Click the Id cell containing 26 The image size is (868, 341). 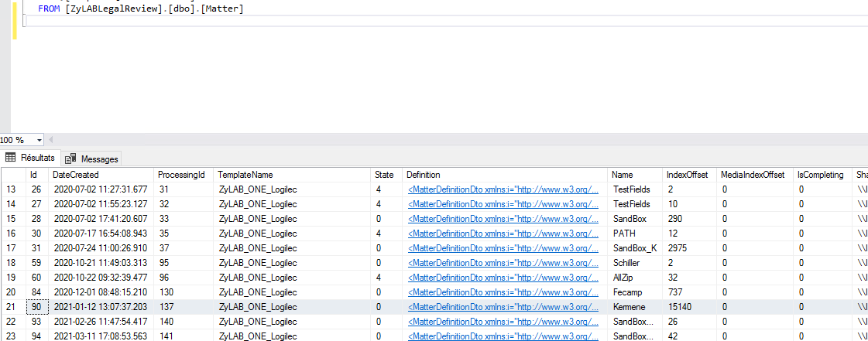(x=39, y=189)
